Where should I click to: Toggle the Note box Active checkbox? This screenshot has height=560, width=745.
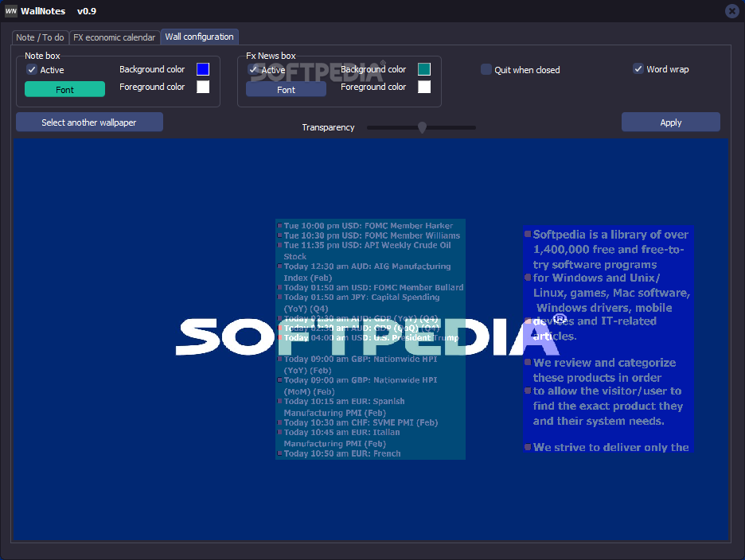click(32, 70)
